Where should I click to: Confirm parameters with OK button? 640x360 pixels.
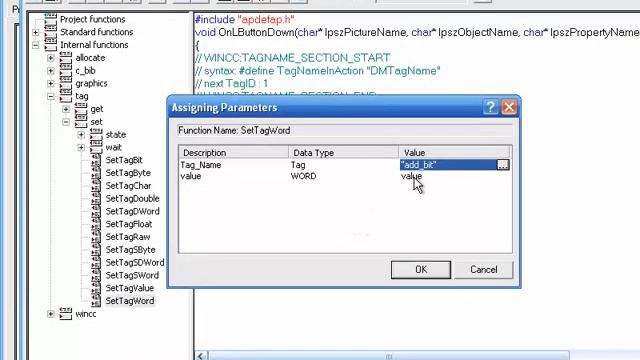coord(421,270)
